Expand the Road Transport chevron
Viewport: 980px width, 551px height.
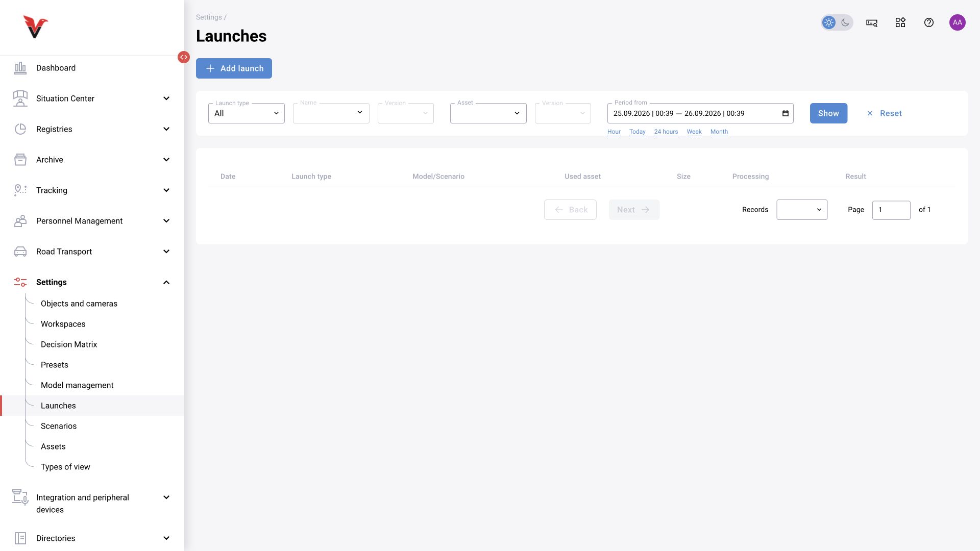coord(166,252)
